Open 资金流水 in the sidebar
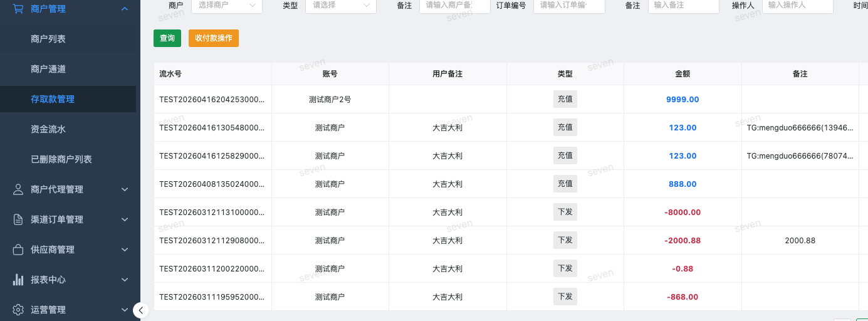Image resolution: width=868 pixels, height=321 pixels. [48, 129]
